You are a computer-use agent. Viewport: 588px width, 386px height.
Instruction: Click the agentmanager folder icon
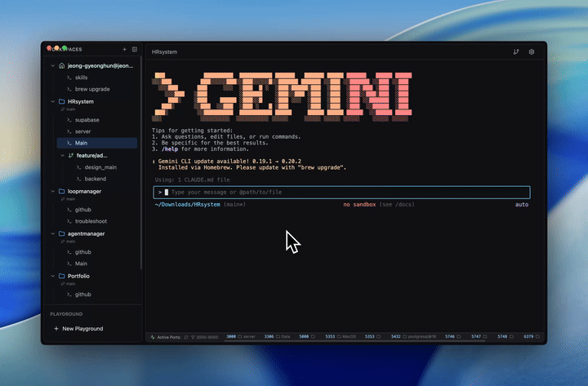coord(62,233)
